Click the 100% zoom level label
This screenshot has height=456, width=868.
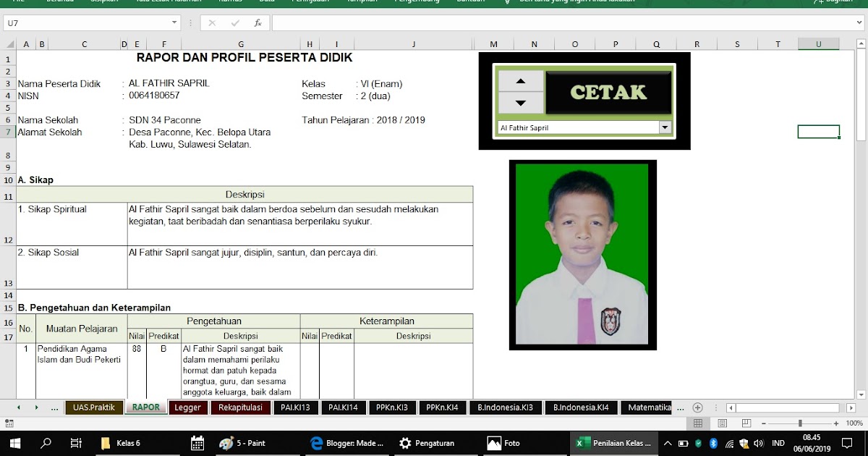[854, 423]
